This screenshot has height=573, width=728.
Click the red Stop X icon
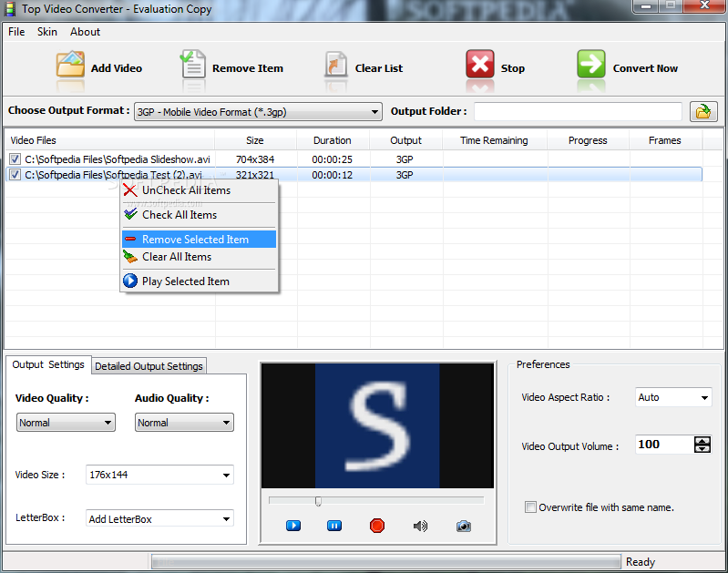480,64
